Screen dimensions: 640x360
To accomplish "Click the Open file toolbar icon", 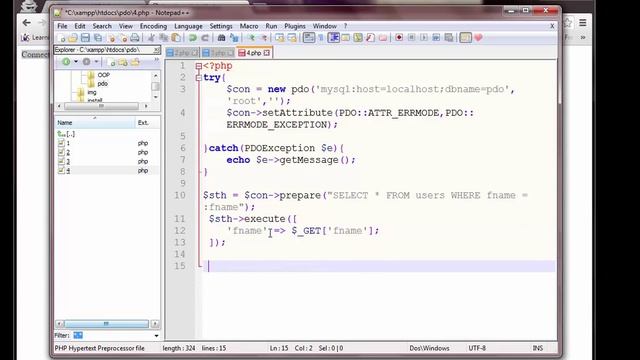I will 73,38.
